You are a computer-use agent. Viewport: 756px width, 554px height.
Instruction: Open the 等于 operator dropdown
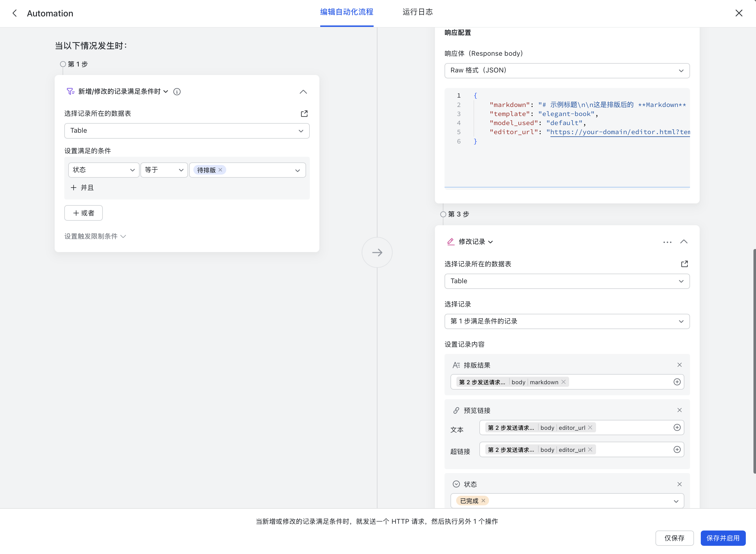(164, 170)
